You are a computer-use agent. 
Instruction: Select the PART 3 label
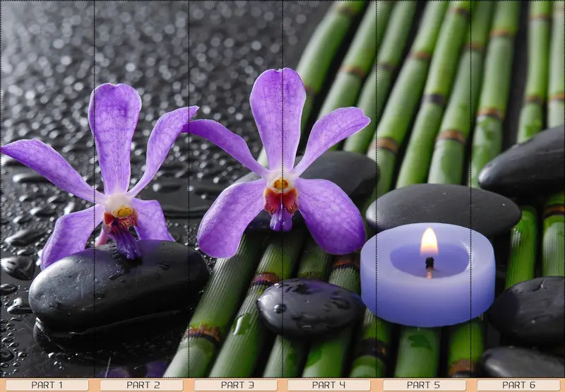[x=236, y=385]
